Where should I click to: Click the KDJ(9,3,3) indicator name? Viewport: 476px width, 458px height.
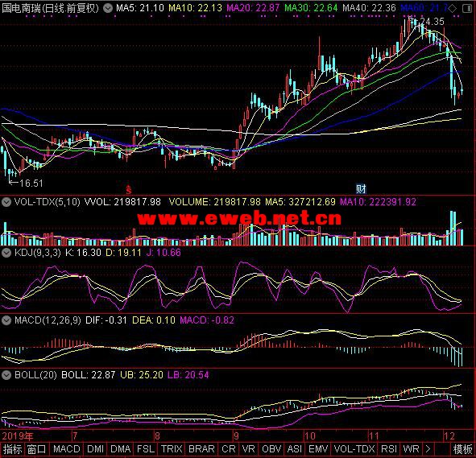click(38, 253)
